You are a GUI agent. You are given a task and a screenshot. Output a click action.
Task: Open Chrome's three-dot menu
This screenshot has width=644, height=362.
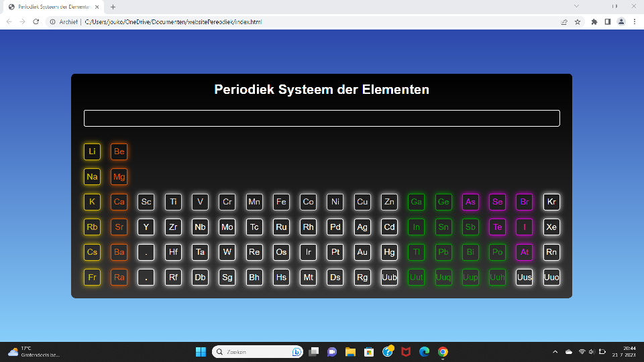tap(635, 21)
